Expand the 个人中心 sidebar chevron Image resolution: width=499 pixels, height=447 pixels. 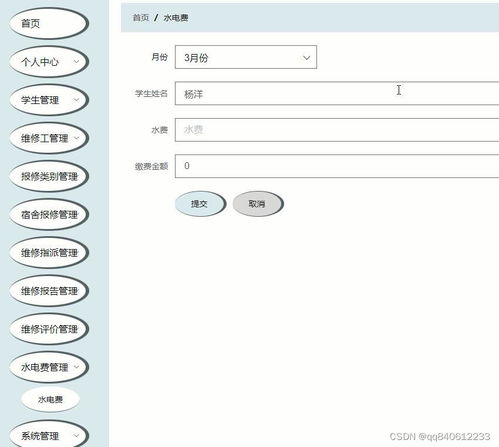[x=76, y=62]
